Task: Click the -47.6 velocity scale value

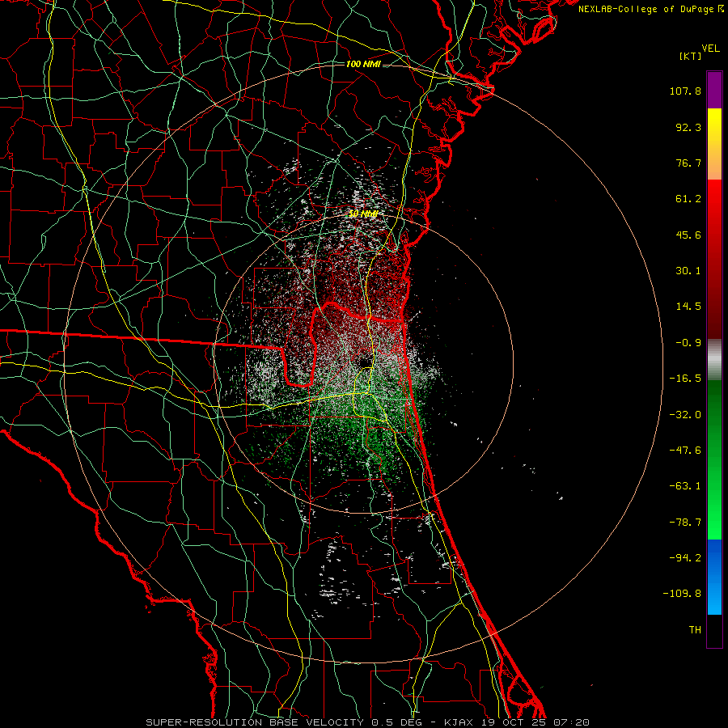Action: [685, 451]
